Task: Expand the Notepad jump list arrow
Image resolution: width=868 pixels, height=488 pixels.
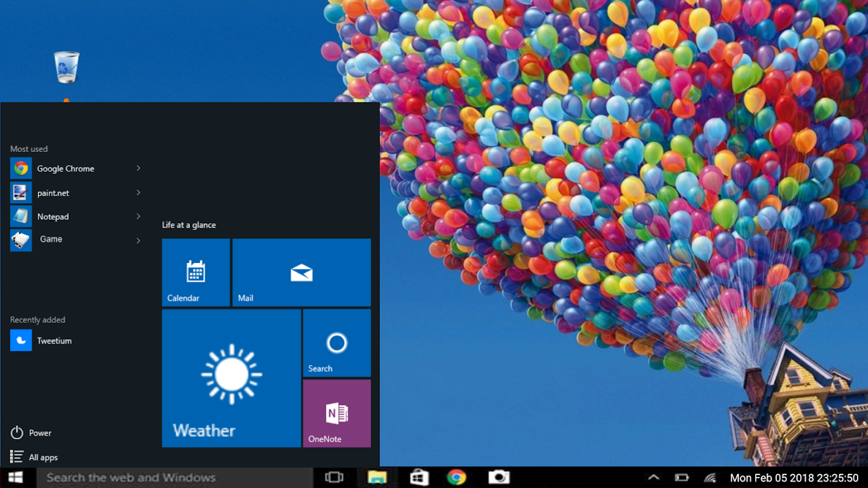Action: click(139, 217)
